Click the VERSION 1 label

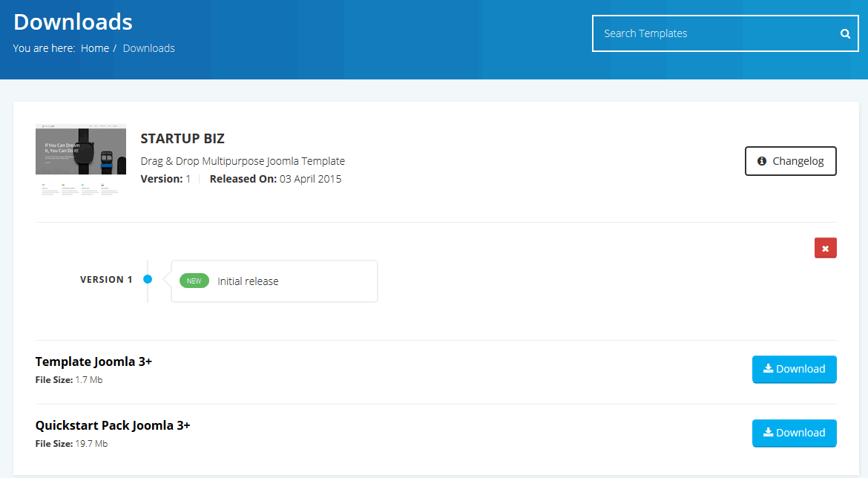(106, 280)
